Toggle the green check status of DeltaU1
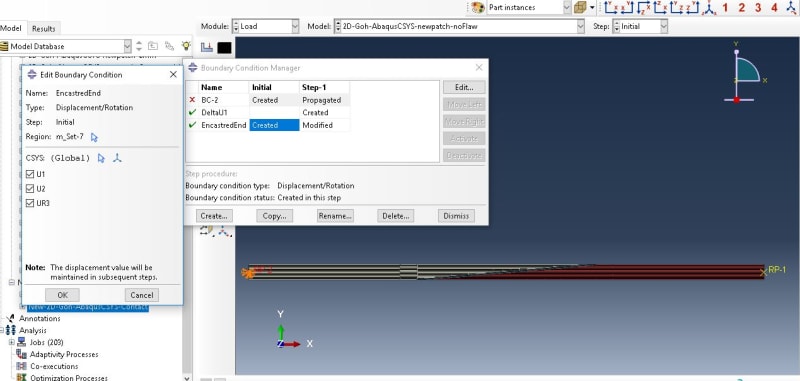This screenshot has width=800, height=381. click(192, 112)
